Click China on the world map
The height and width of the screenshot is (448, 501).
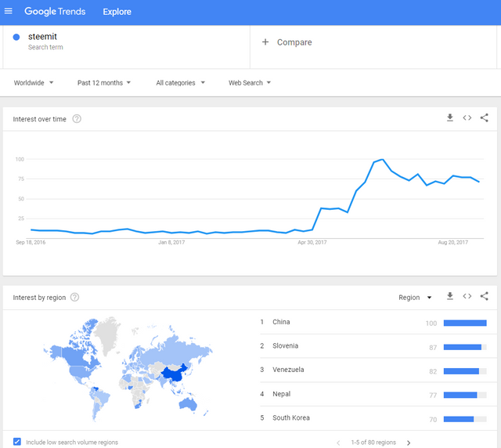(x=174, y=374)
